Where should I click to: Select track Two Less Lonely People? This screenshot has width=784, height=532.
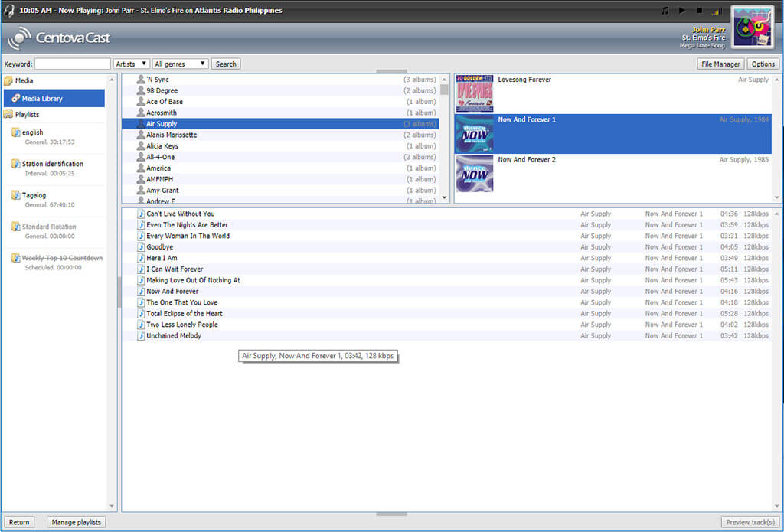click(446, 325)
